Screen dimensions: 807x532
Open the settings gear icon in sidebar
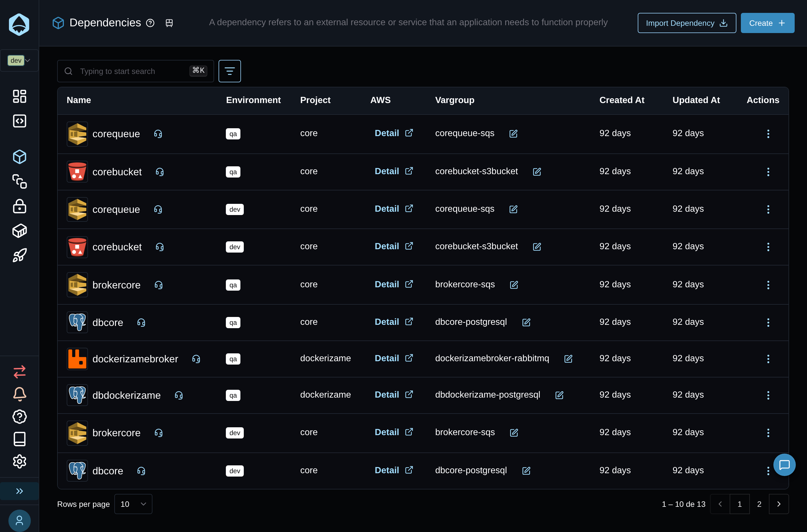19,461
